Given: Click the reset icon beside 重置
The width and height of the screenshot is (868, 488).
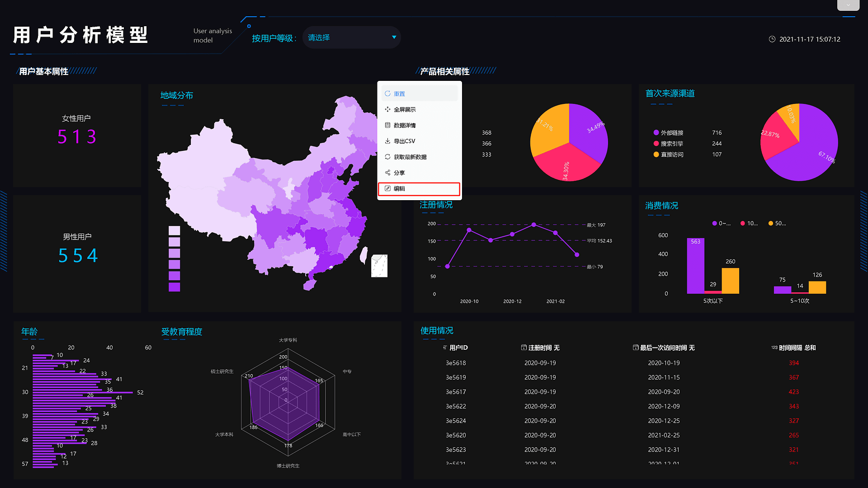Looking at the screenshot, I should pyautogui.click(x=387, y=94).
